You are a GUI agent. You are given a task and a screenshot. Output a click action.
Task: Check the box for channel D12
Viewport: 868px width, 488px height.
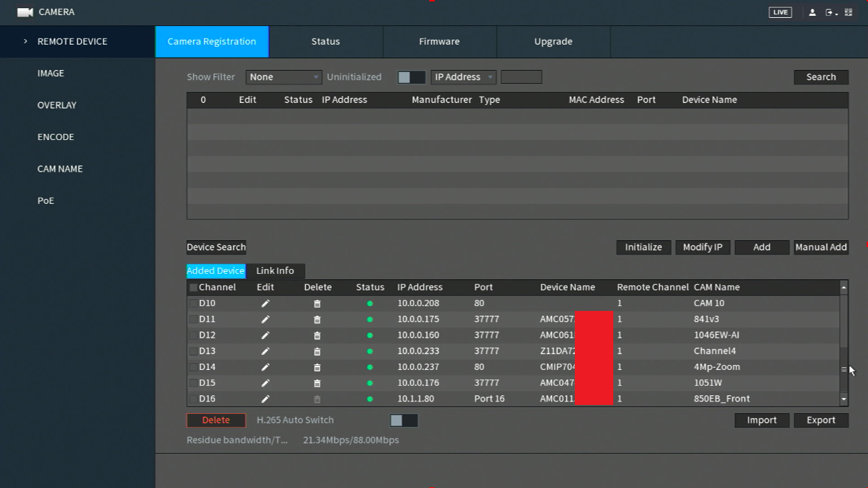194,336
